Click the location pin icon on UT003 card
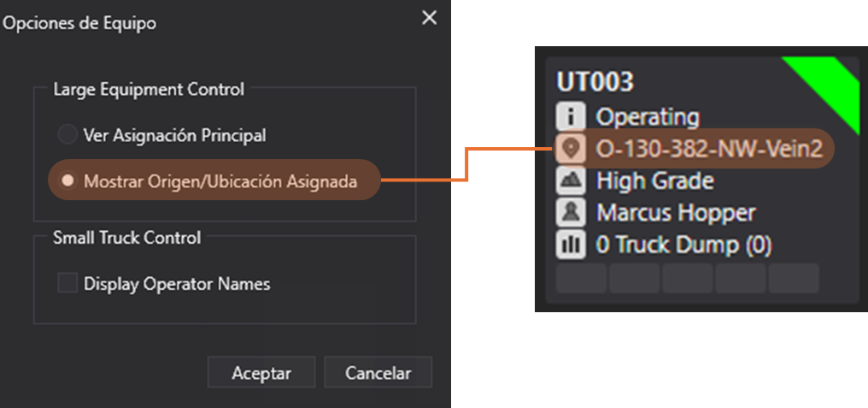This screenshot has width=868, height=408. (x=570, y=149)
